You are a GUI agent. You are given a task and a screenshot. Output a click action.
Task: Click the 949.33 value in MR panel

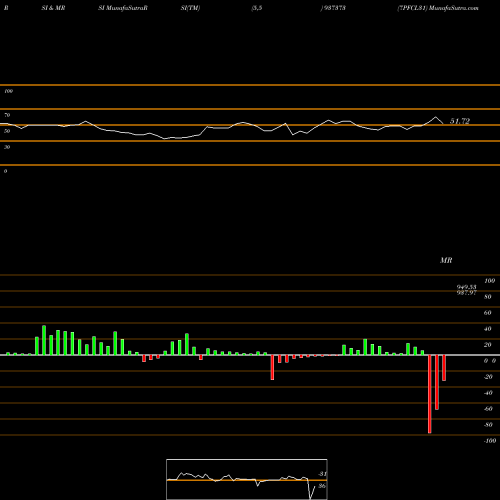click(x=467, y=287)
